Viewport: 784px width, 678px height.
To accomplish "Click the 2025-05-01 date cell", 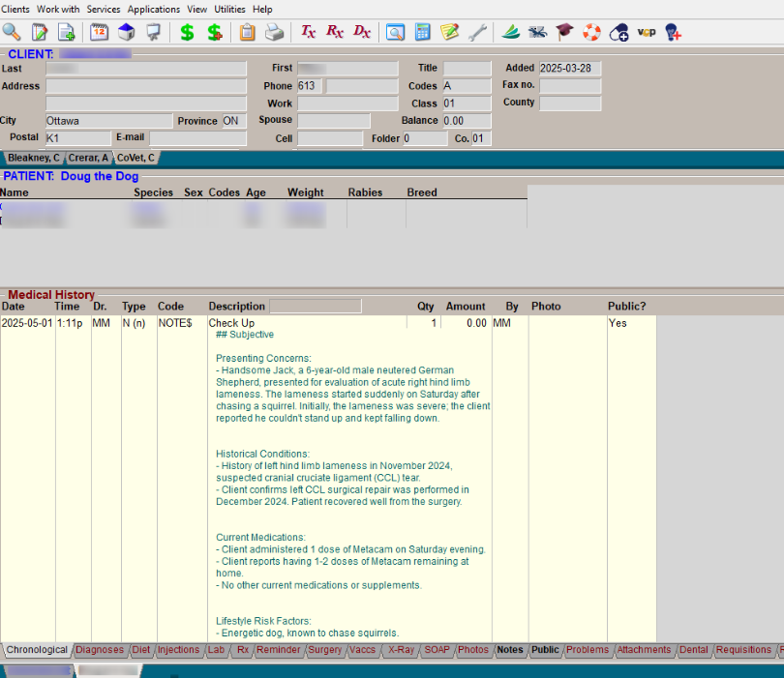I will (27, 323).
